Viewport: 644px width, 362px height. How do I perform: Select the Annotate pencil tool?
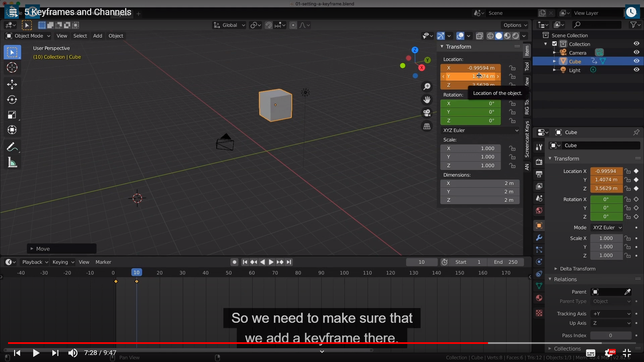coord(12,147)
